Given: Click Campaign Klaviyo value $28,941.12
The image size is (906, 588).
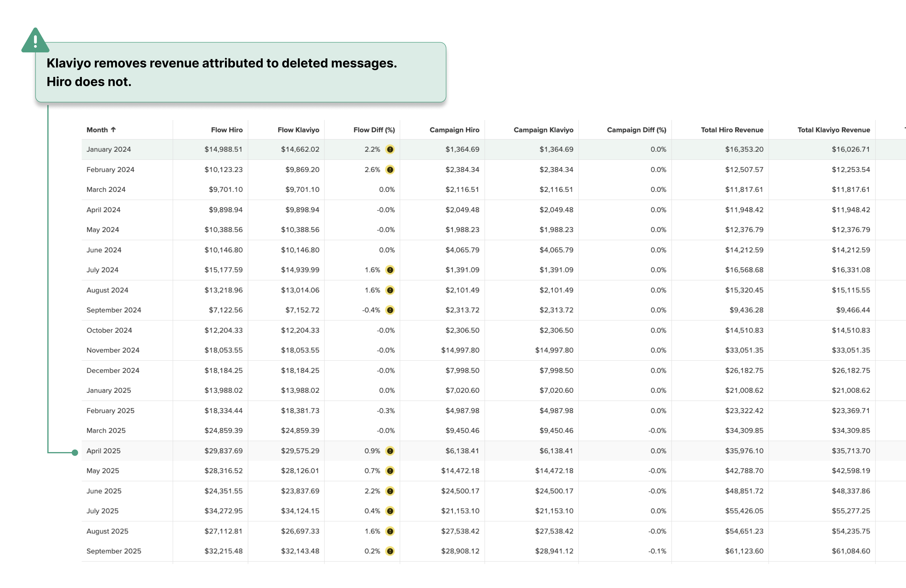Looking at the screenshot, I should (x=554, y=551).
